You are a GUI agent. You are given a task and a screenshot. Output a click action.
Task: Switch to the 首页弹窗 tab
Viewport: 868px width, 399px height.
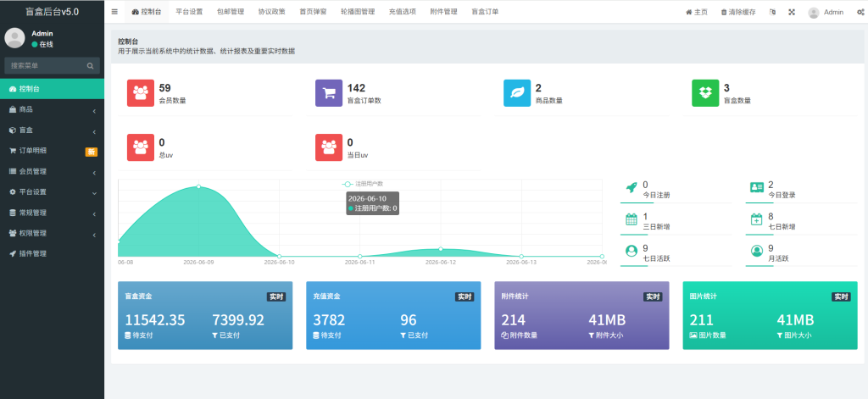[314, 12]
